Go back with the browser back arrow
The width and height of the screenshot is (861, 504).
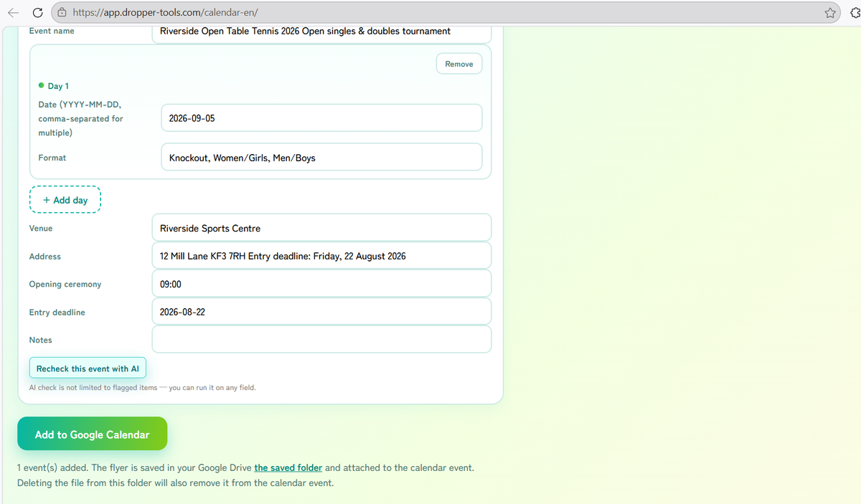(14, 13)
